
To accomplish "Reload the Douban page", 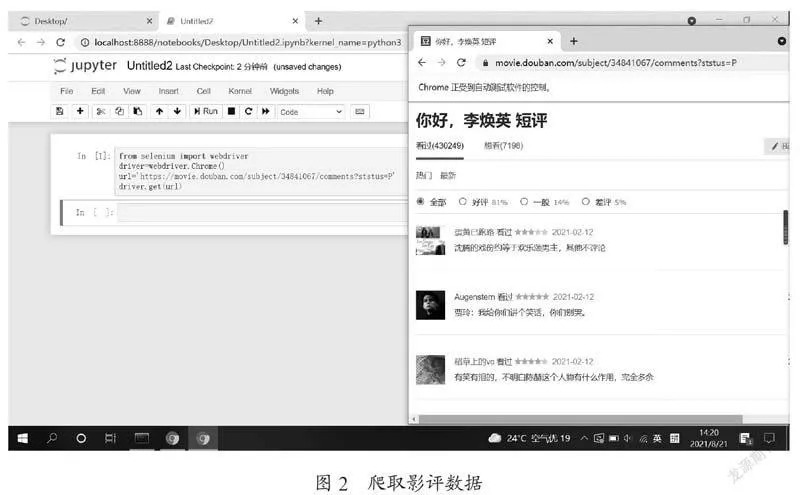I will tap(461, 63).
